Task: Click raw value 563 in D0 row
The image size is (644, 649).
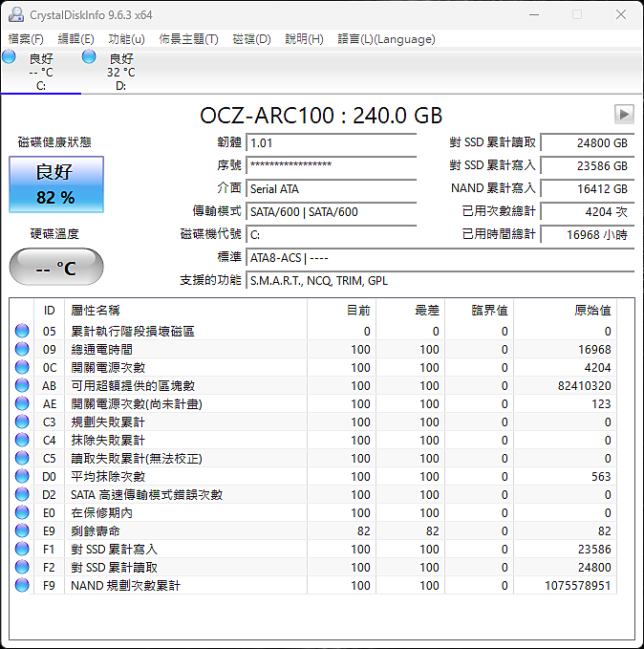Action: (x=601, y=476)
